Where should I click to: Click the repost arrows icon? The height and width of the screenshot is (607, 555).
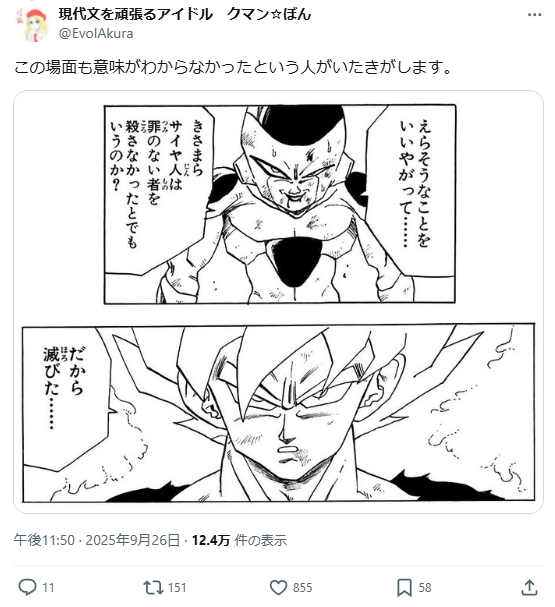coord(154,587)
